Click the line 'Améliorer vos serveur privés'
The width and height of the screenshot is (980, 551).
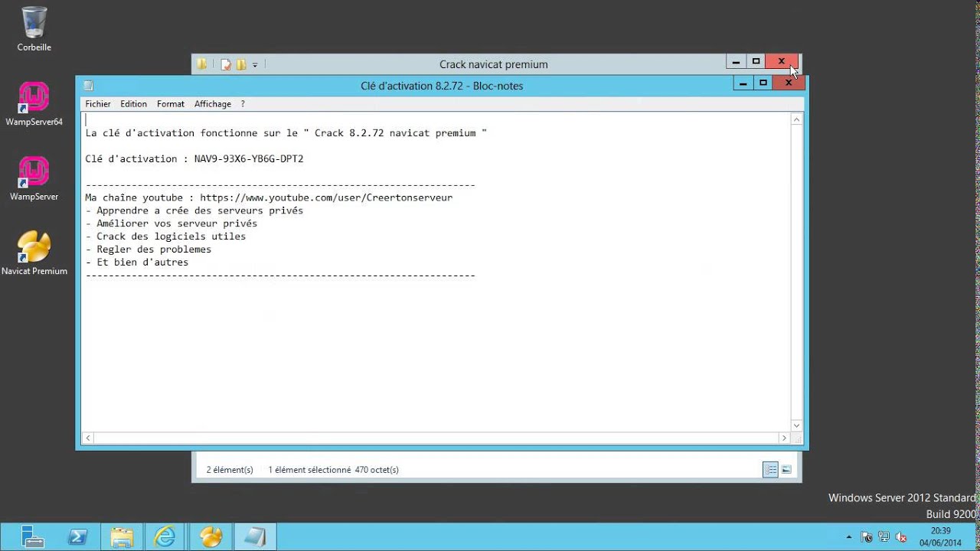[171, 223]
